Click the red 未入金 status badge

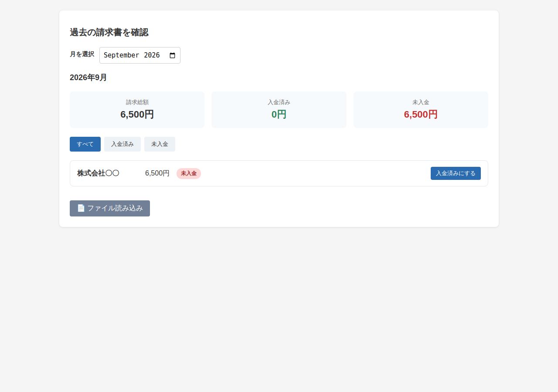(189, 173)
